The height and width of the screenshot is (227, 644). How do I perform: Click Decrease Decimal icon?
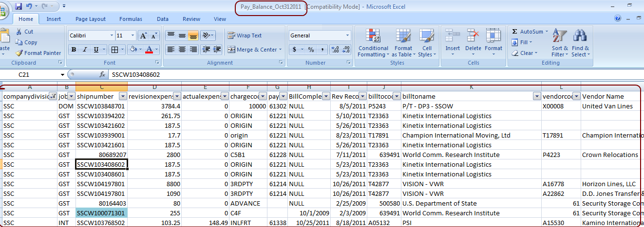(346, 50)
